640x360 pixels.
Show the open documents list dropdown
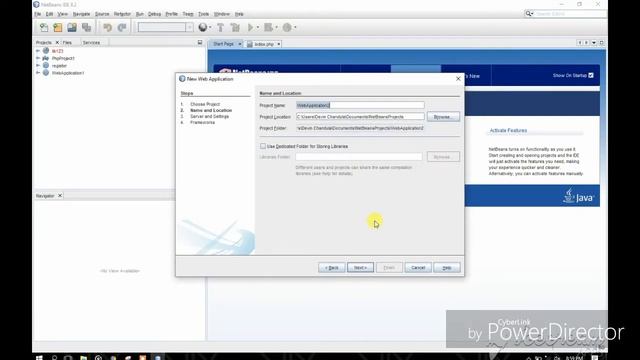594,42
